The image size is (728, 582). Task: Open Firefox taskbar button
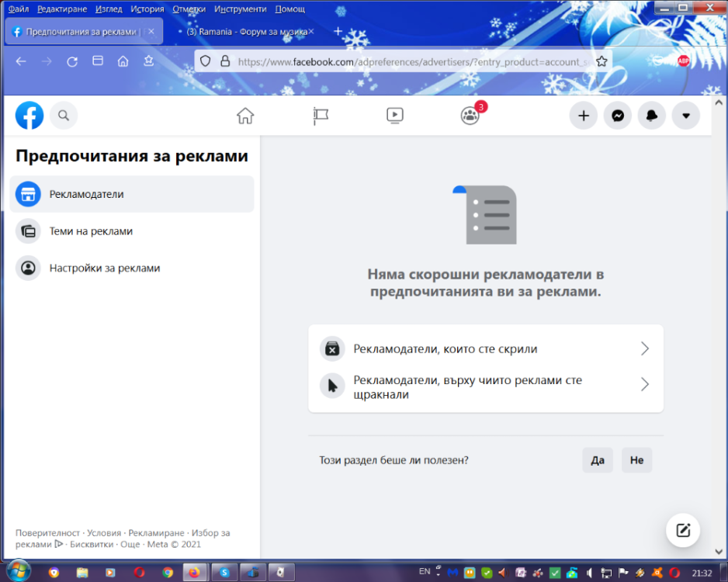click(x=194, y=572)
